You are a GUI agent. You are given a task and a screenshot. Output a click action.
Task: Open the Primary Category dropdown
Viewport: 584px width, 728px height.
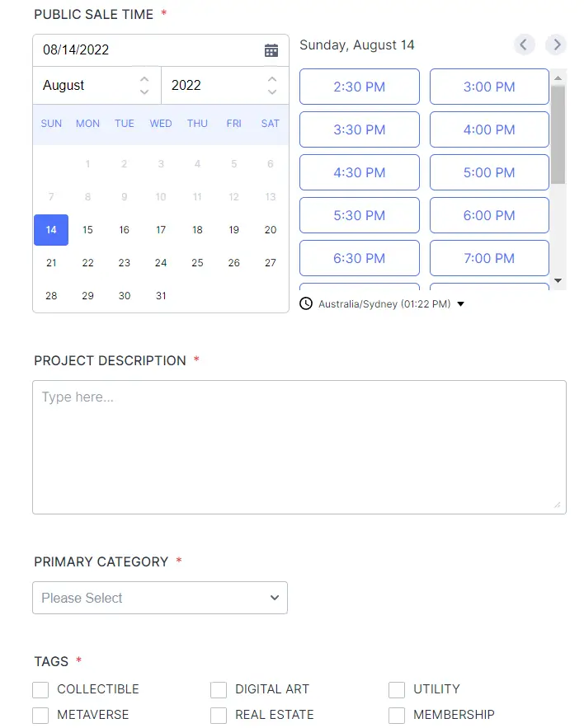160,598
